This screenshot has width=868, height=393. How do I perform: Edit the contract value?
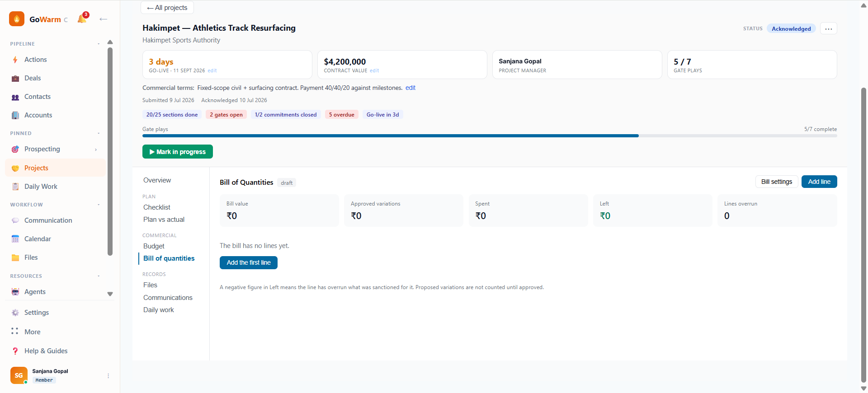click(374, 70)
